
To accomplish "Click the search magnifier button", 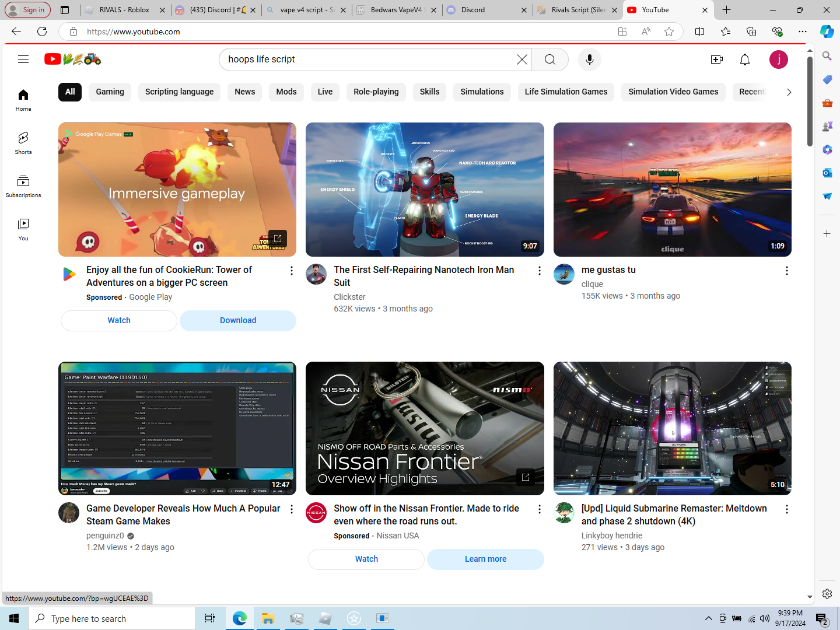I will pos(550,60).
